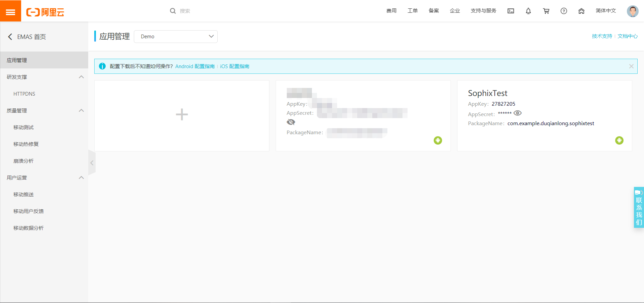Open the console terminal icon
Image resolution: width=644 pixels, height=303 pixels.
point(511,11)
